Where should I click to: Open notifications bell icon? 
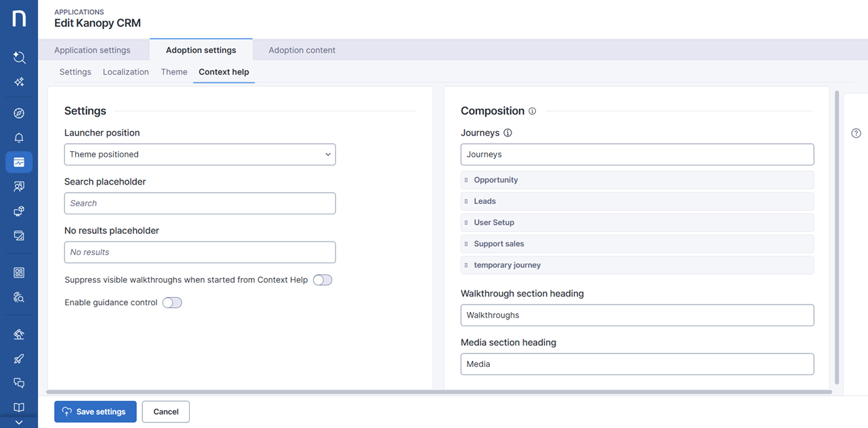point(19,138)
